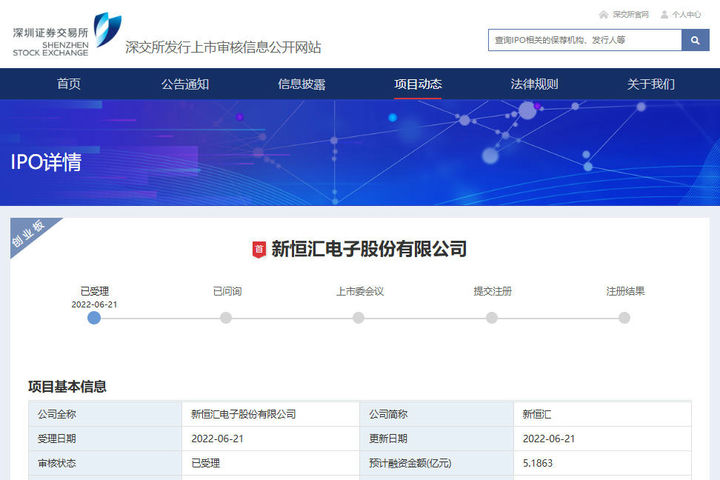This screenshot has width=720, height=480.
Task: Click the 创业板 corner ribbon
Action: tap(29, 236)
